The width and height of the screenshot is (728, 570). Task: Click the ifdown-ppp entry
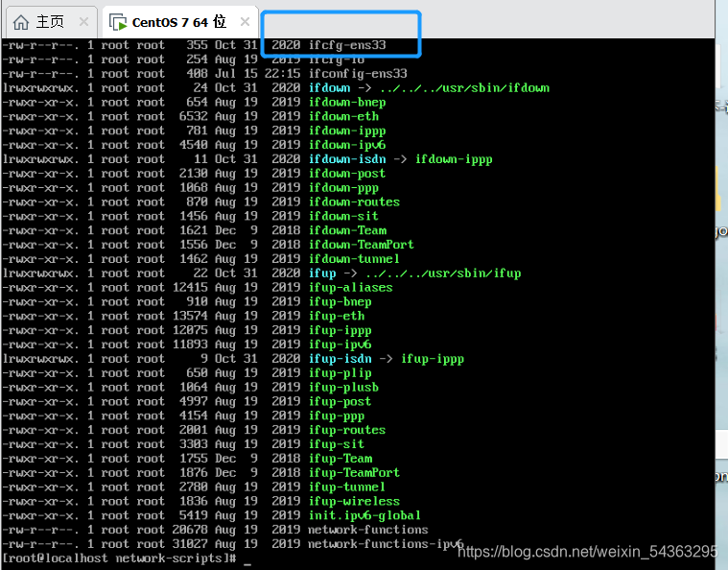pyautogui.click(x=343, y=188)
